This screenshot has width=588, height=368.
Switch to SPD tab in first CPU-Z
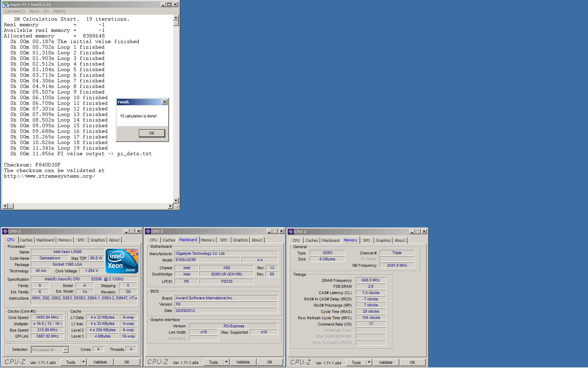pos(81,240)
